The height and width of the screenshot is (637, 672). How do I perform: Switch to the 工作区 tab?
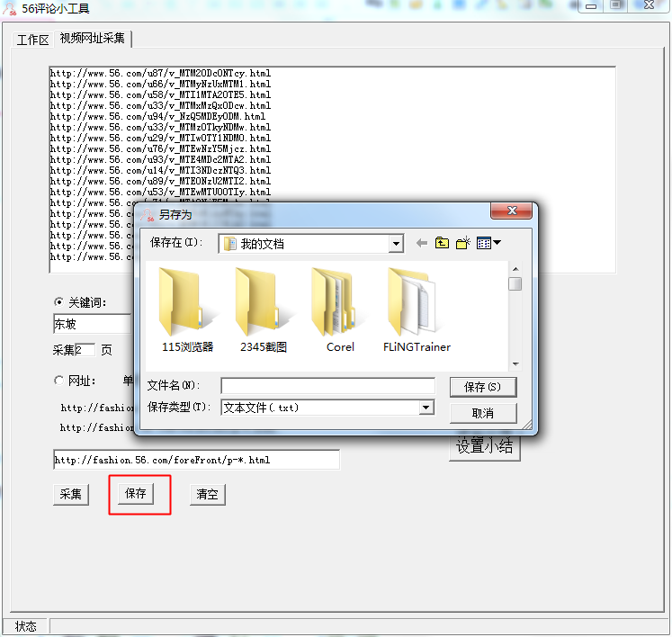point(33,40)
